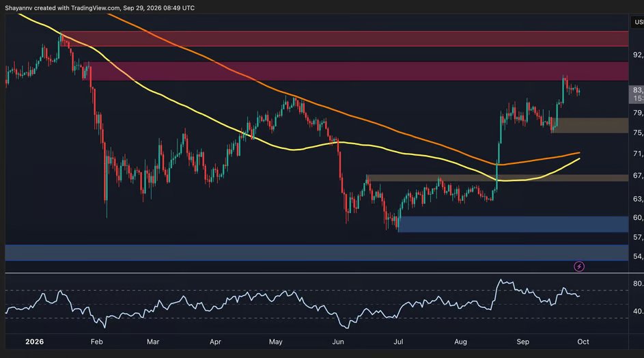Select the Mar label on time axis
The width and height of the screenshot is (644, 358).
[x=153, y=342]
